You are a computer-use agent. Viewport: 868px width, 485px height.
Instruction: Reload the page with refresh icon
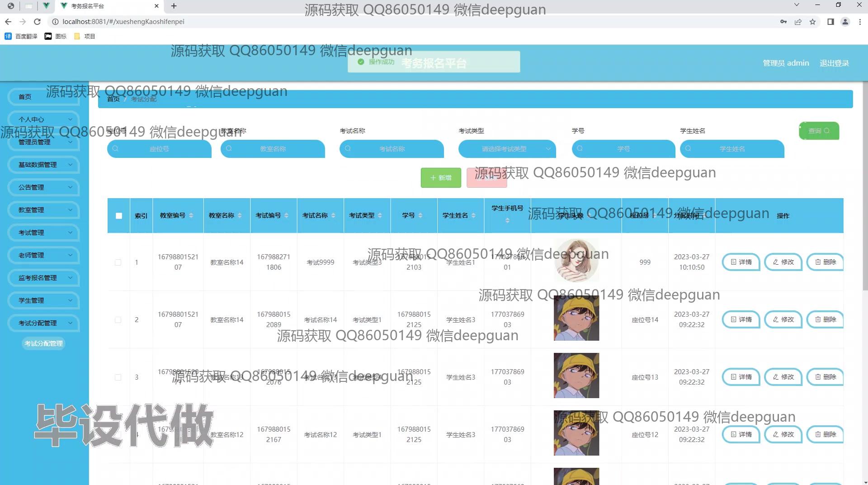(38, 22)
